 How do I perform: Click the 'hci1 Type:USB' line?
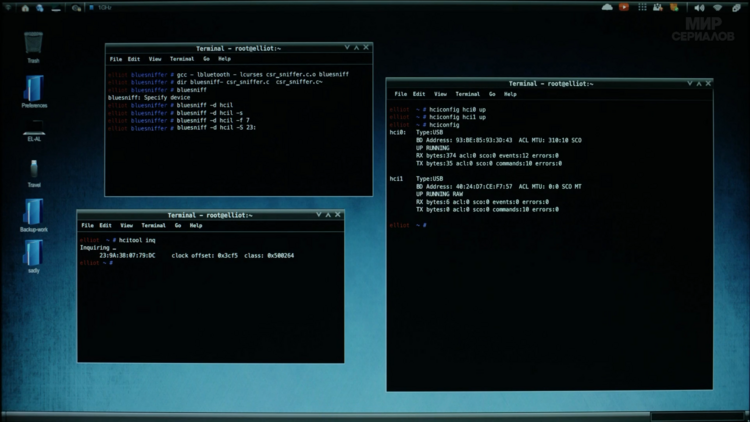point(417,178)
